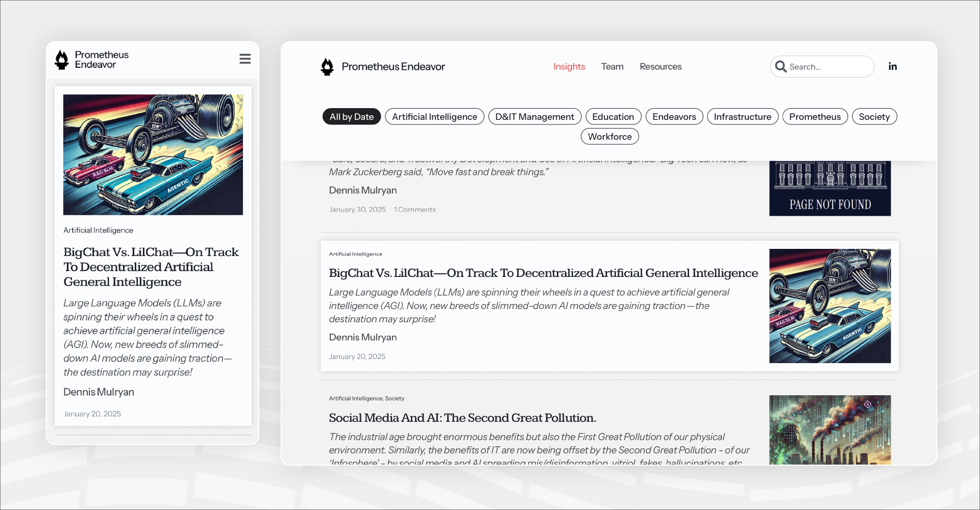980x510 pixels.
Task: Open desktop BigChat Vs. LilChat article title
Action: tap(544, 273)
